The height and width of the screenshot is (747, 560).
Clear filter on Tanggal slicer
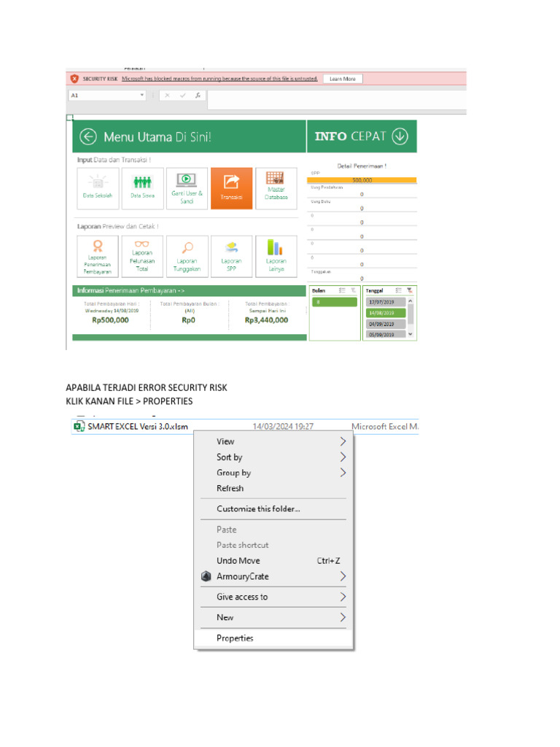click(410, 290)
